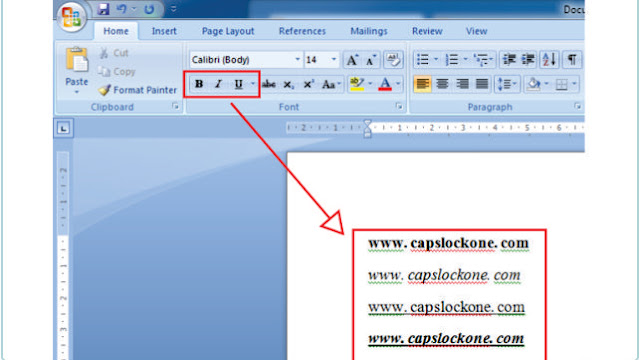Image resolution: width=640 pixels, height=360 pixels.
Task: Click the Paste clipboard icon
Action: 76,60
